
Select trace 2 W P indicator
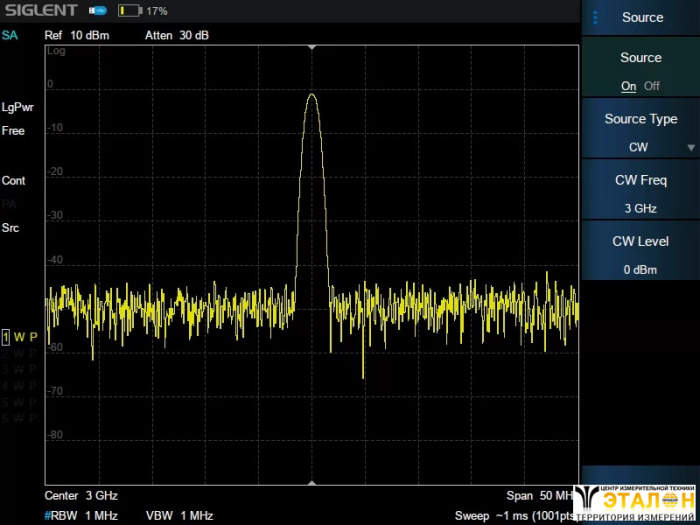(x=20, y=353)
